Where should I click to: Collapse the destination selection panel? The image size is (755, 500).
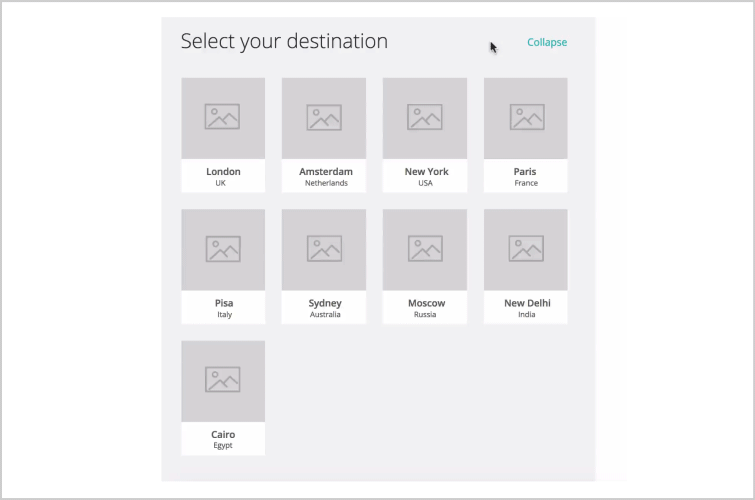point(547,42)
